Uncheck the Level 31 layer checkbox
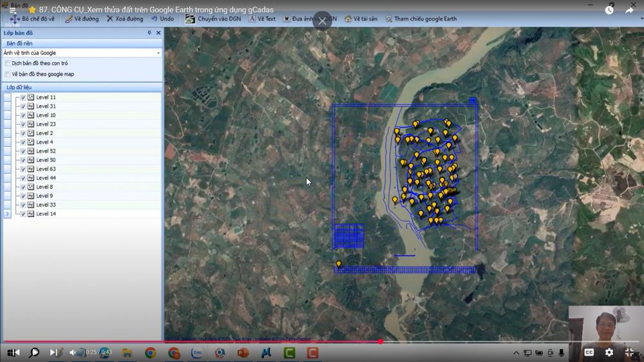The height and width of the screenshot is (362, 644). [x=23, y=106]
